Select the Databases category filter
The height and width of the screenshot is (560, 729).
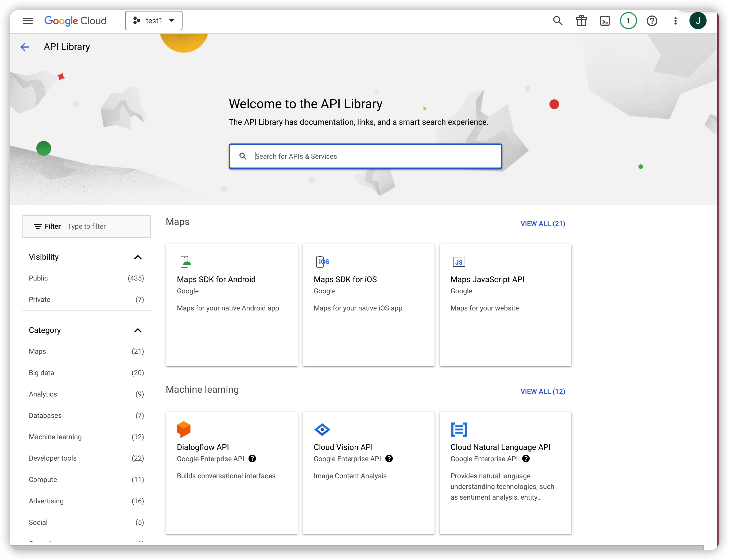coord(86,416)
